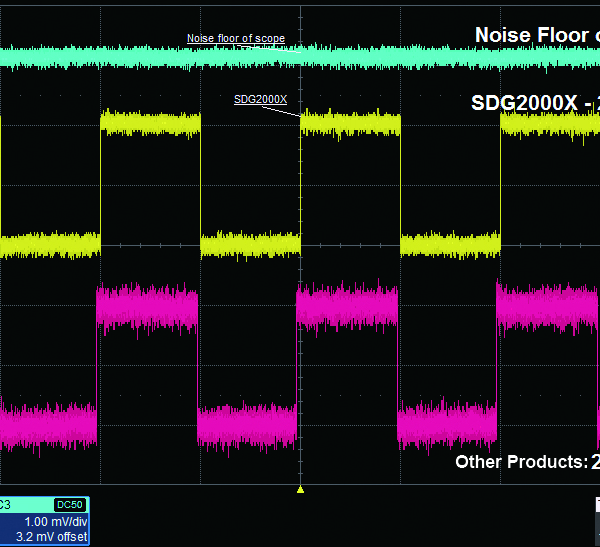Click the magenta trace's low level section
The width and height of the screenshot is (600, 547).
click(247, 425)
